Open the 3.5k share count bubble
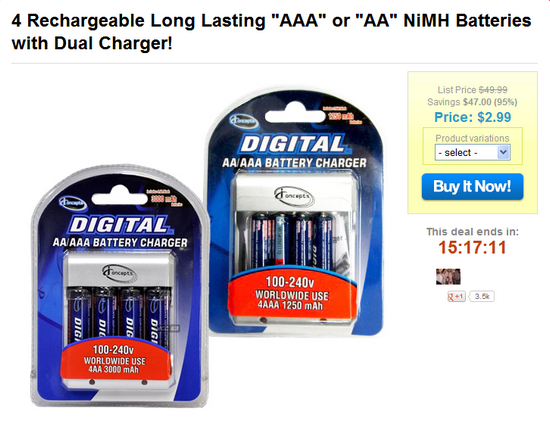The image size is (550, 436). point(482,296)
